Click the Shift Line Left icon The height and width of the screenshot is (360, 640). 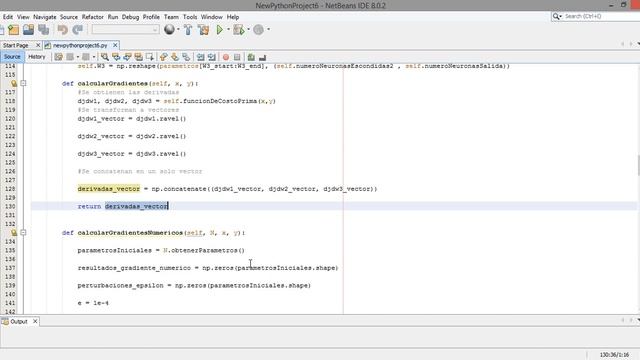[200, 57]
